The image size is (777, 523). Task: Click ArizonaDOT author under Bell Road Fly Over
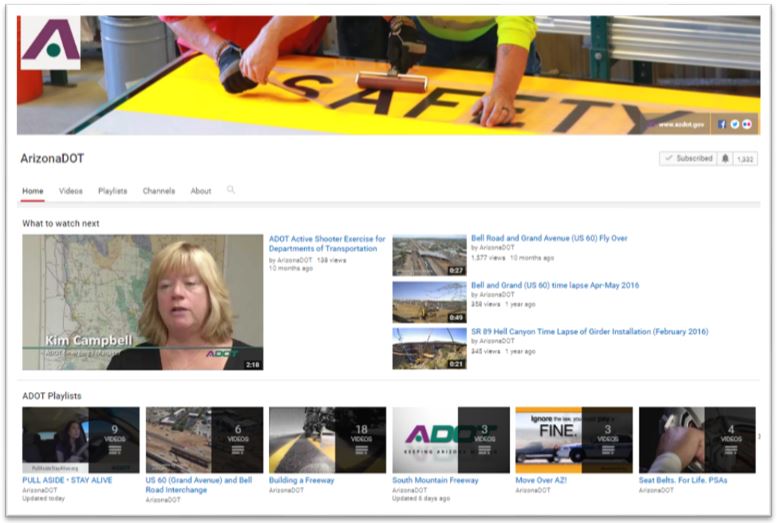pyautogui.click(x=497, y=247)
